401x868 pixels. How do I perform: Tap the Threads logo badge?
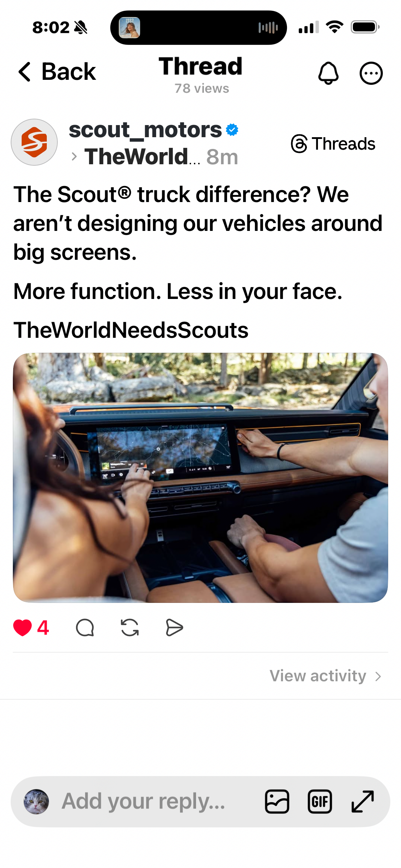pyautogui.click(x=333, y=144)
